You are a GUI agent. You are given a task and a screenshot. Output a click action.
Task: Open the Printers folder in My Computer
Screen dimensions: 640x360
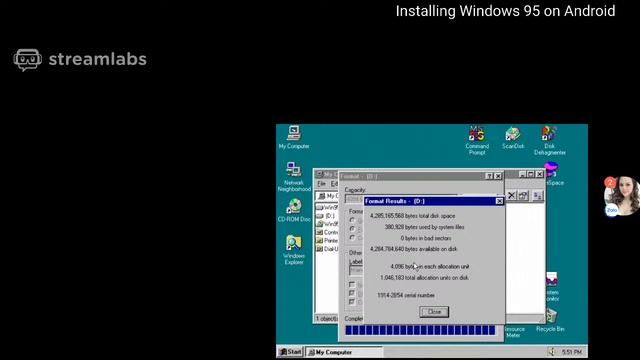327,240
